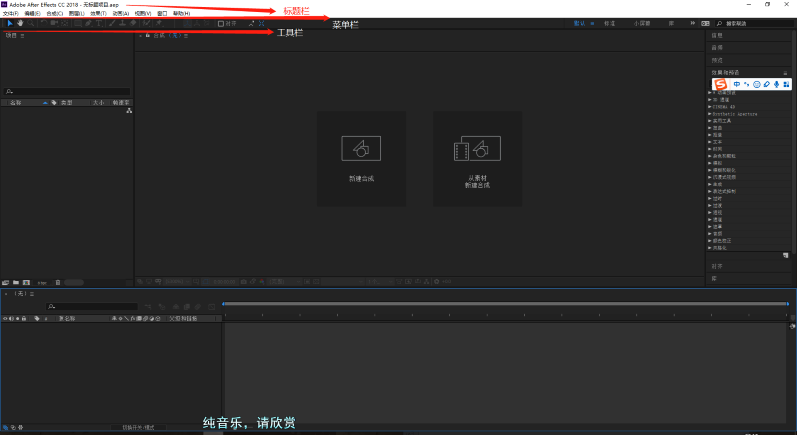Open the 编辑(E) menu
The image size is (797, 435).
(33, 14)
